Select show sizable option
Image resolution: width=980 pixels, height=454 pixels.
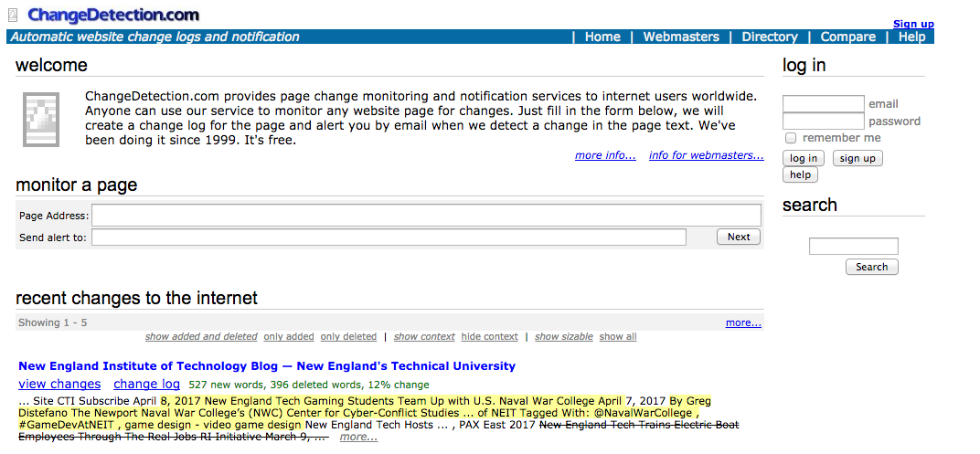tap(564, 336)
